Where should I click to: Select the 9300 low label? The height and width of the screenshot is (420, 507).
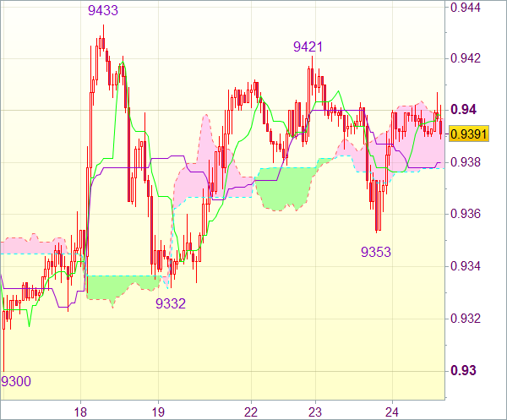pos(16,381)
